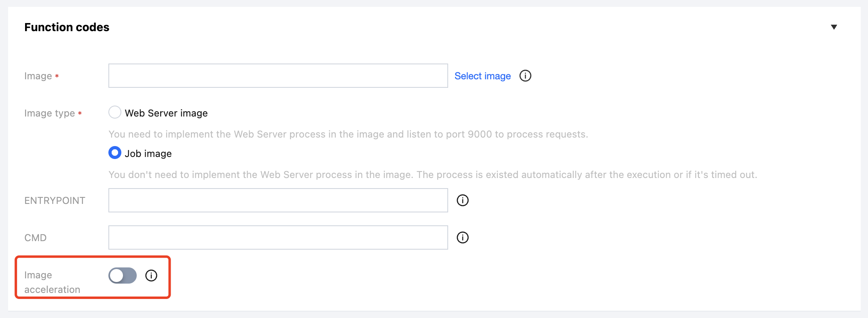Click the Job image label text
The height and width of the screenshot is (318, 868).
148,154
